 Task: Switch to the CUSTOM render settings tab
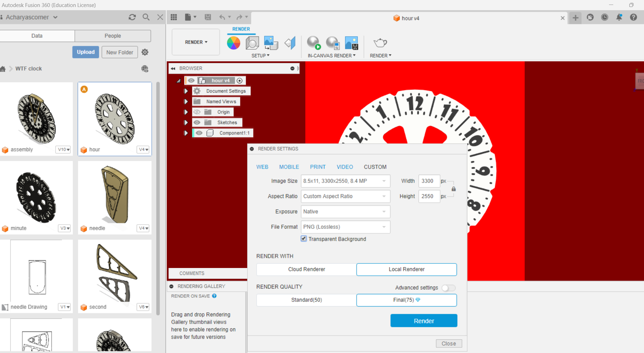pyautogui.click(x=375, y=167)
